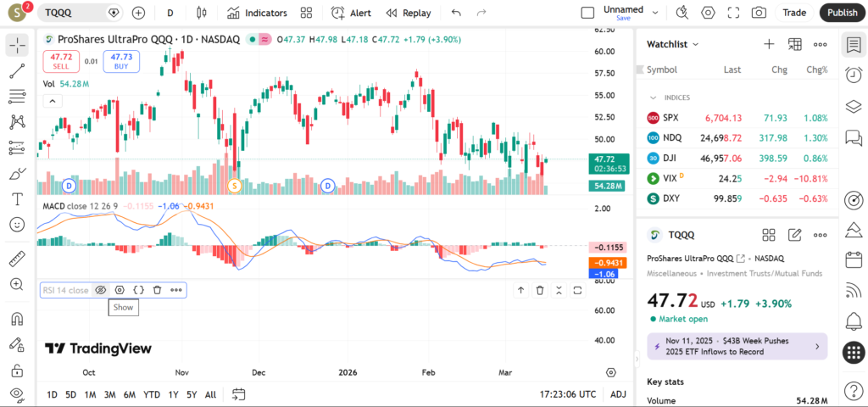Collapse the indicator legend arrow under Vol
Image resolution: width=868 pixels, height=407 pixels.
(x=52, y=101)
